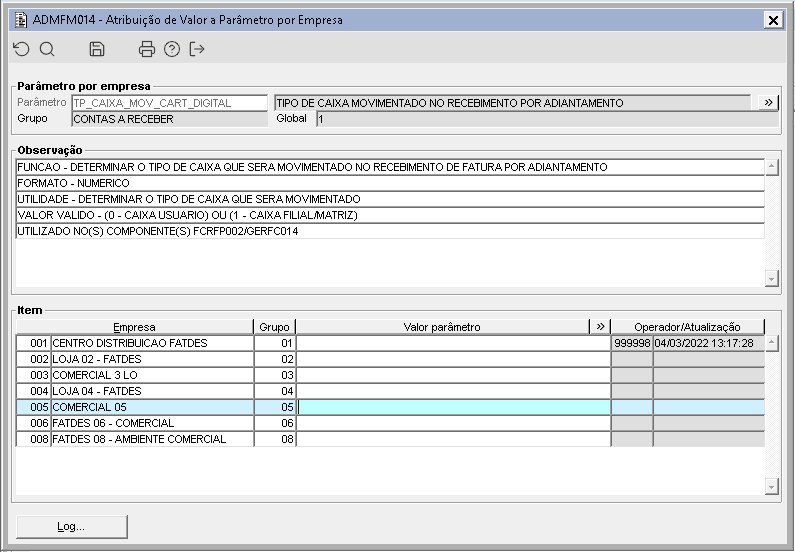Click the document icon in title bar
This screenshot has width=795, height=552.
coord(21,20)
